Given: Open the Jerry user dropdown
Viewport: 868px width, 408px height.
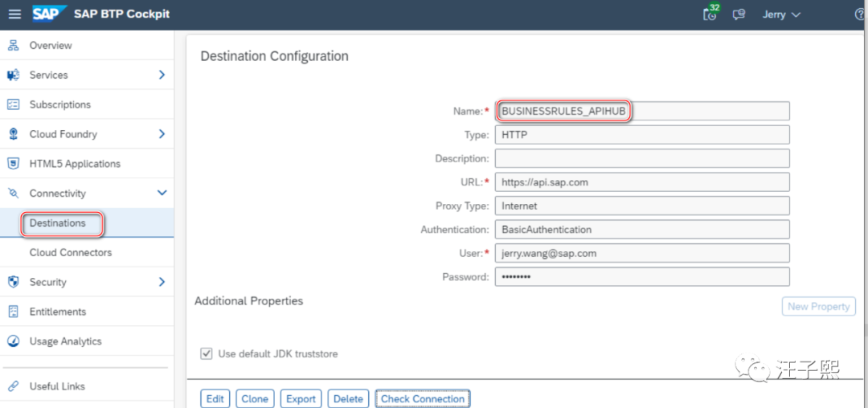Looking at the screenshot, I should [781, 14].
